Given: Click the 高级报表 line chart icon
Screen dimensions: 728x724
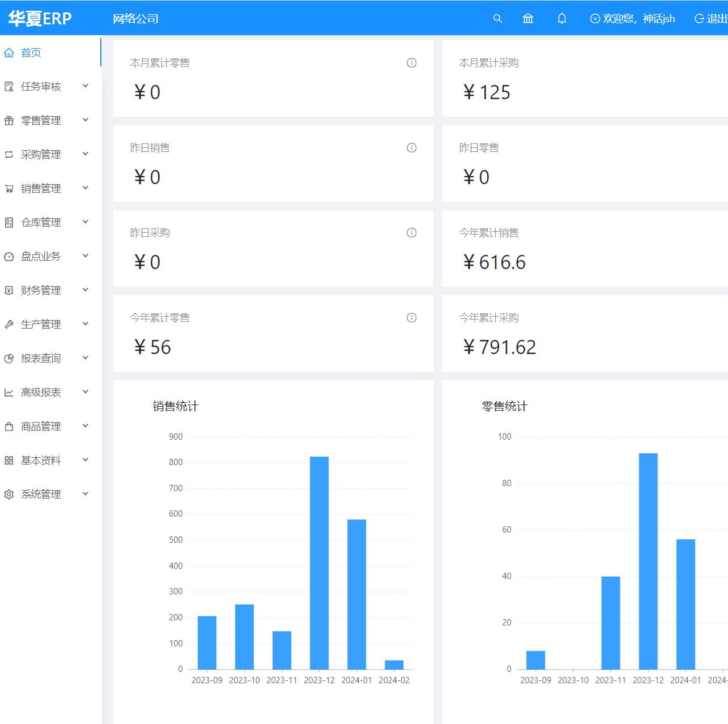Looking at the screenshot, I should (x=9, y=393).
